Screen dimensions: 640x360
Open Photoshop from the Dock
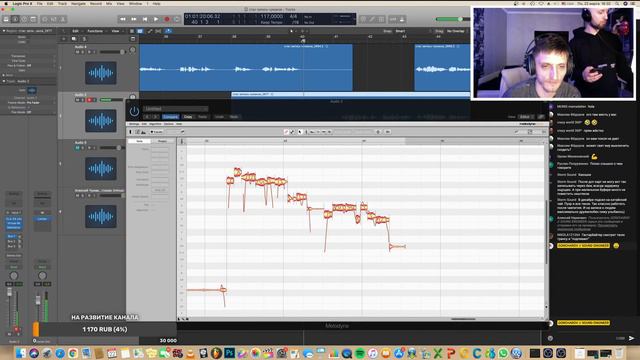229,353
